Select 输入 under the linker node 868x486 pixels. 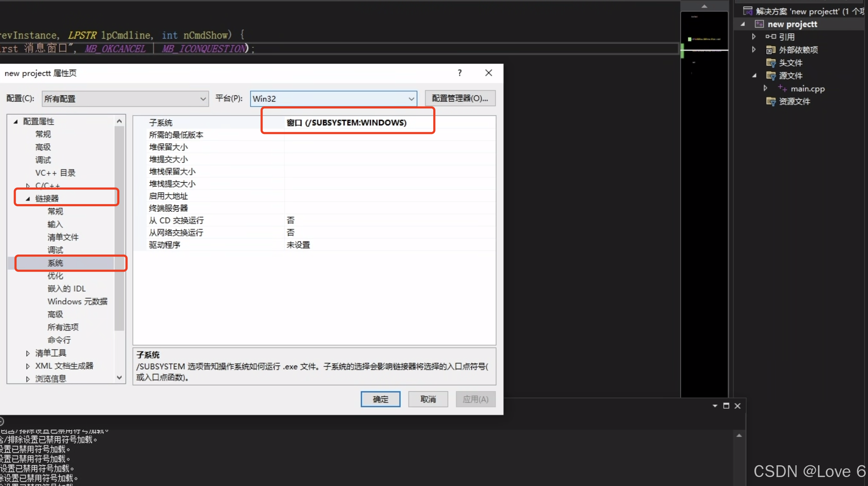[55, 224]
